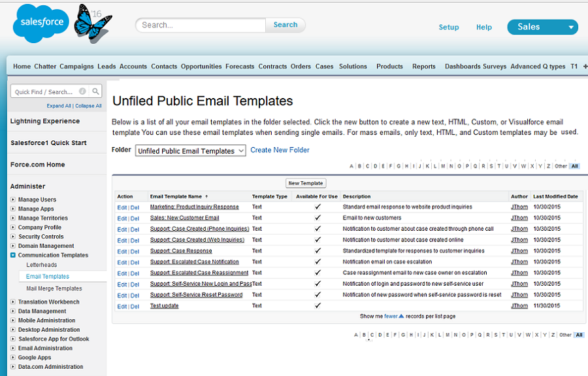Sort by Last Modified Date column
Image resolution: width=588 pixels, height=376 pixels.
[x=555, y=197]
